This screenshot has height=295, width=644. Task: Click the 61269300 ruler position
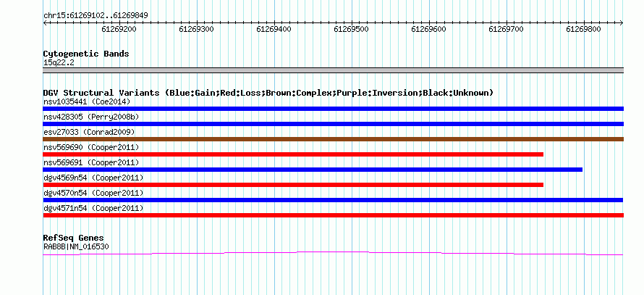tap(197, 29)
